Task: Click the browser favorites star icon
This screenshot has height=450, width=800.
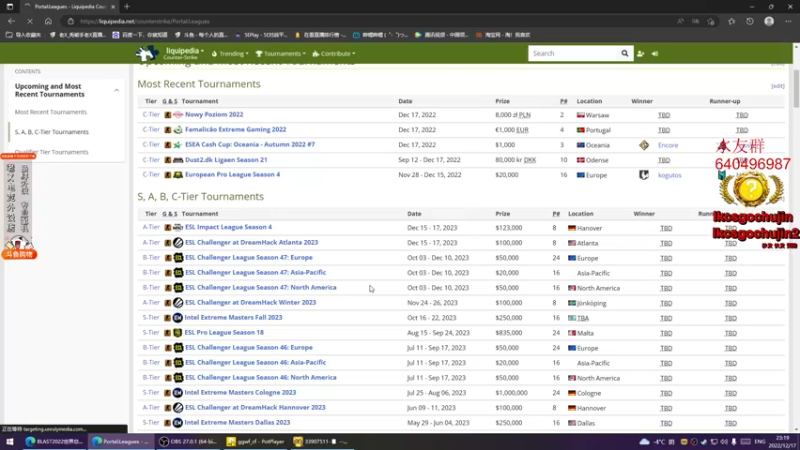Action: click(731, 21)
